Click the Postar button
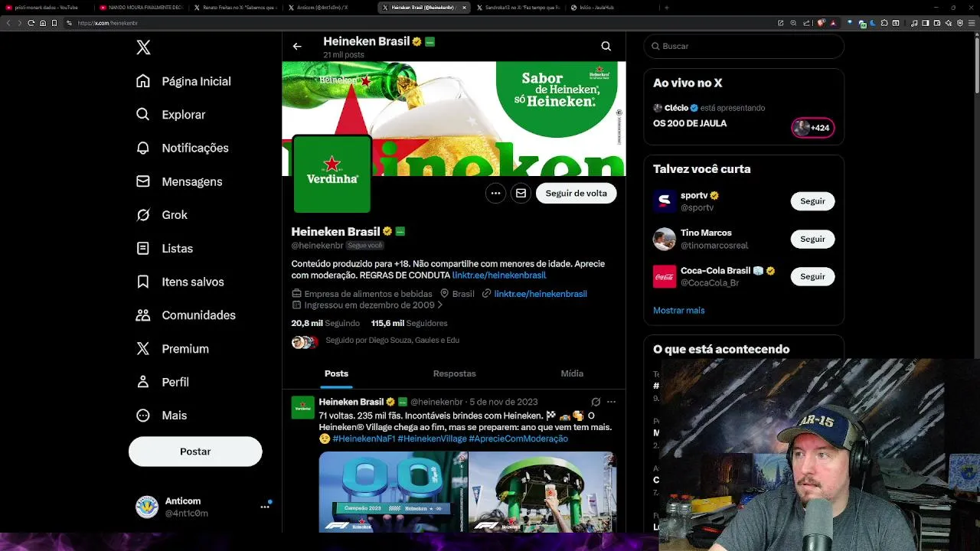The image size is (980, 551). pos(195,452)
